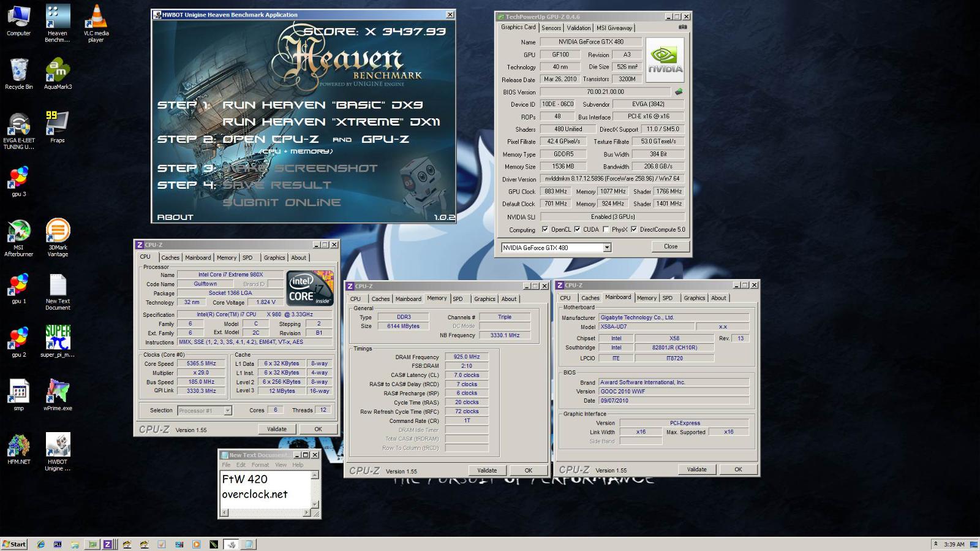Click the taskbar clock showing 3:39 AM
The width and height of the screenshot is (980, 551).
pos(954,544)
